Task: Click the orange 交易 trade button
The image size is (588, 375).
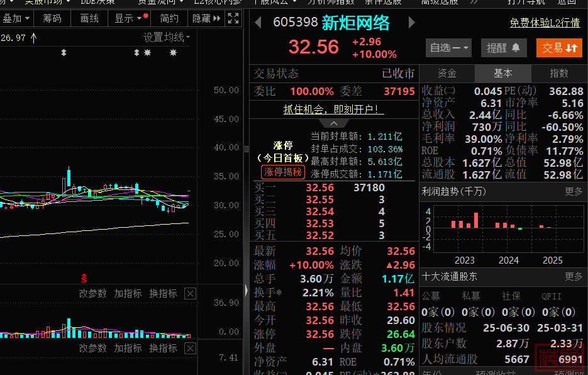Action: pyautogui.click(x=559, y=48)
